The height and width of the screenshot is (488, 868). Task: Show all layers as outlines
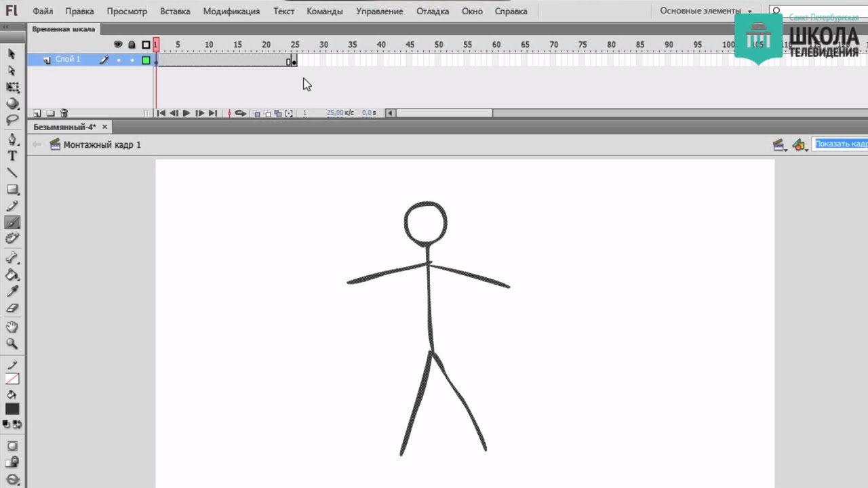[x=146, y=45]
